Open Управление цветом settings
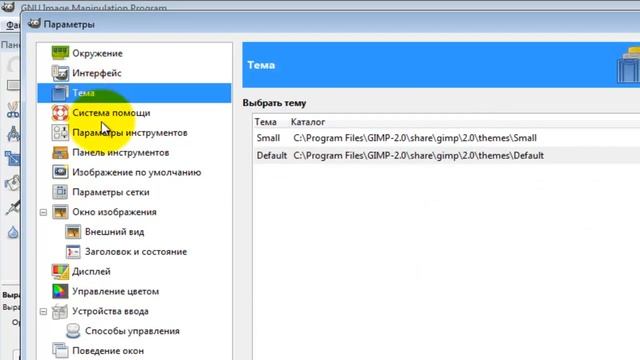Image resolution: width=640 pixels, height=360 pixels. 116,291
